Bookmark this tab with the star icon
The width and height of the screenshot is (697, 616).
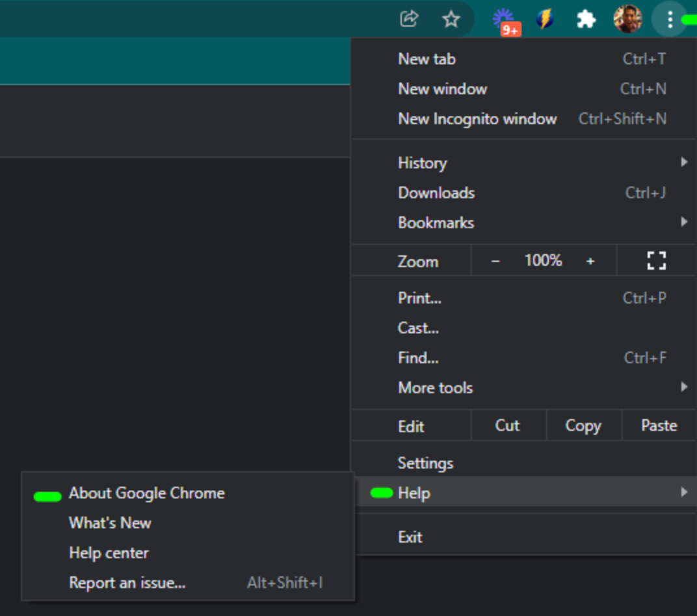tap(451, 19)
